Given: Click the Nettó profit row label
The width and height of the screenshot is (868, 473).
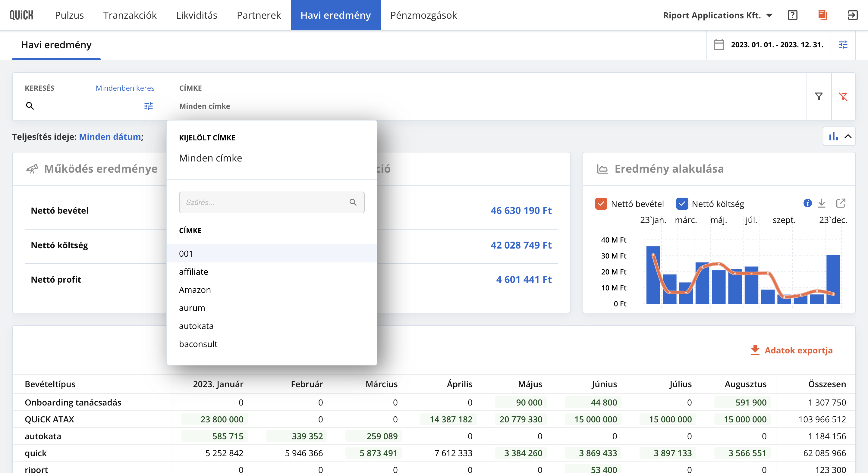Looking at the screenshot, I should click(x=55, y=279).
